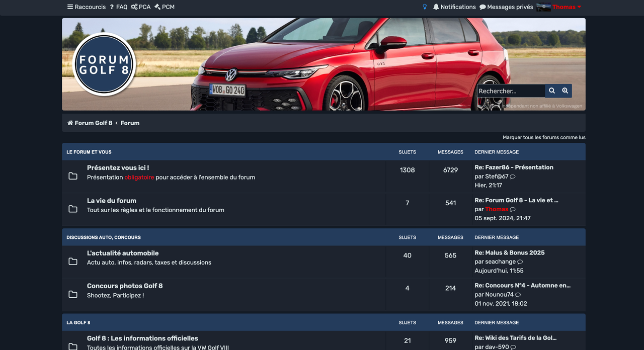Click folder icon for Concours photos Golf 8

73,294
